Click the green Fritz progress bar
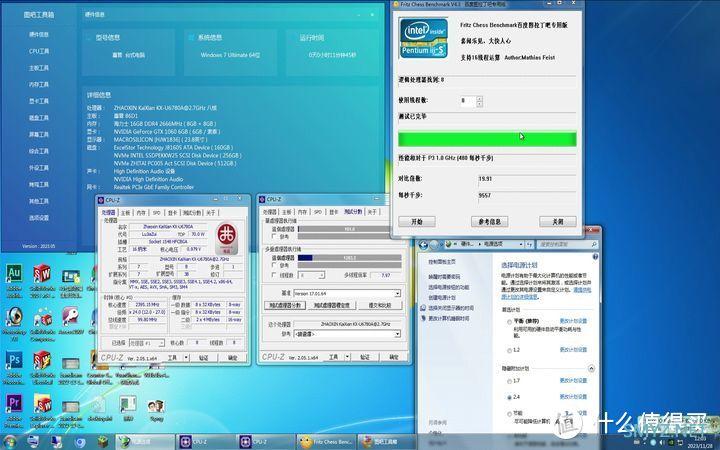The height and width of the screenshot is (450, 720). [487, 139]
